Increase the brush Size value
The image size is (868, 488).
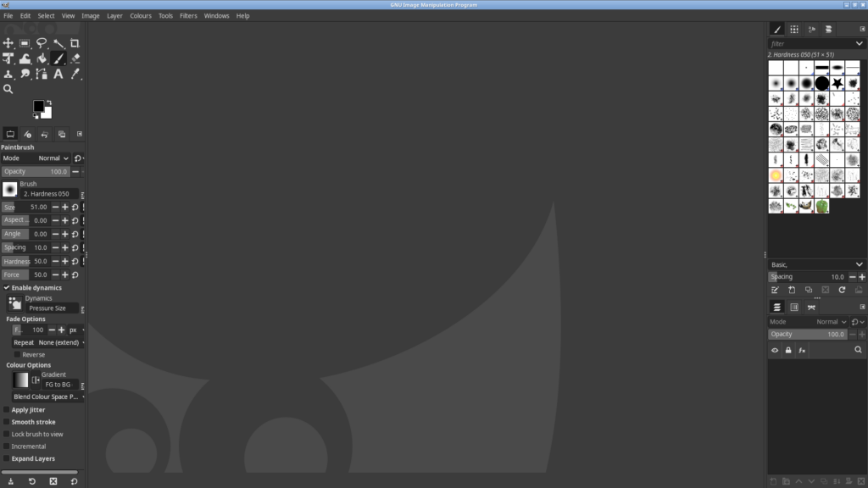point(64,207)
